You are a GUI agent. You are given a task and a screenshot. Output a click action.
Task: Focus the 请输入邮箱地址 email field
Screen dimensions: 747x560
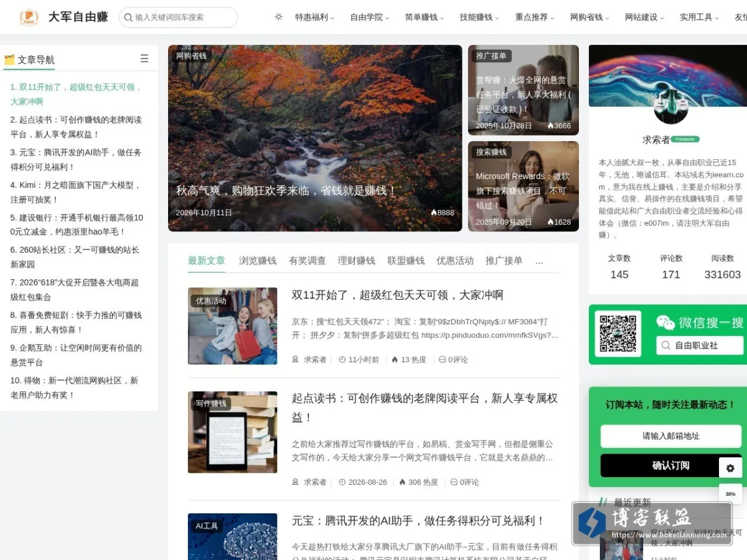671,436
